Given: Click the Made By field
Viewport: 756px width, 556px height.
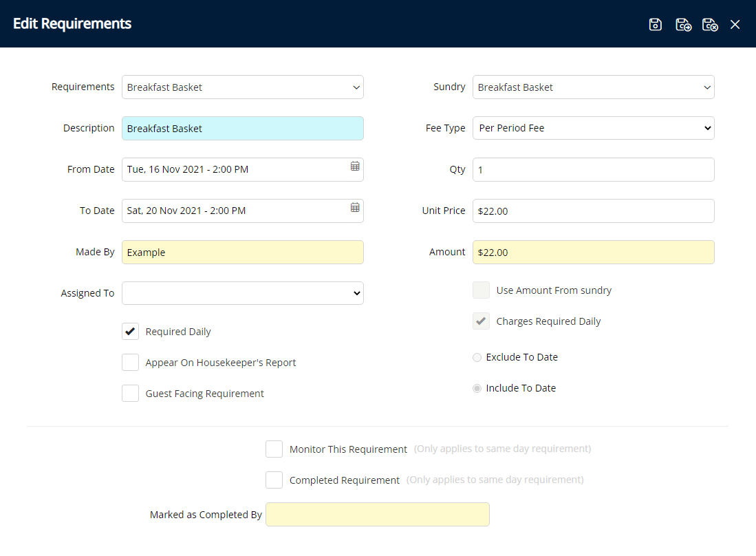Looking at the screenshot, I should coord(243,253).
